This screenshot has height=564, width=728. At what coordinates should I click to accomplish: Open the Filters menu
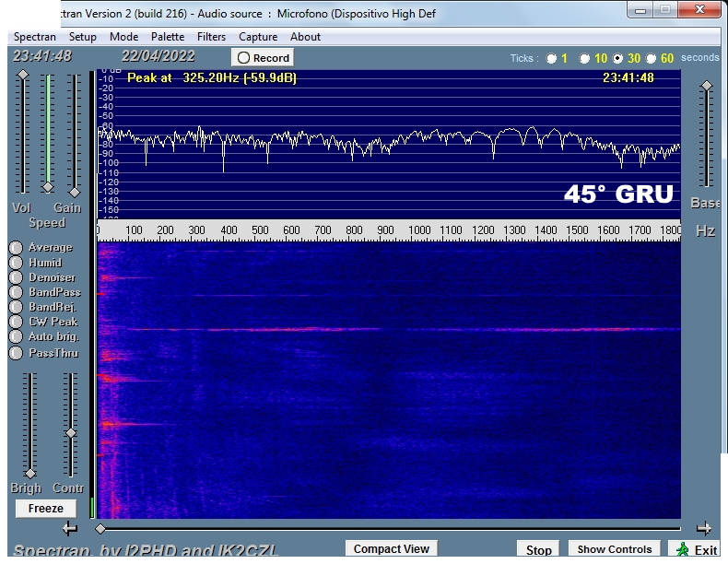pos(211,37)
